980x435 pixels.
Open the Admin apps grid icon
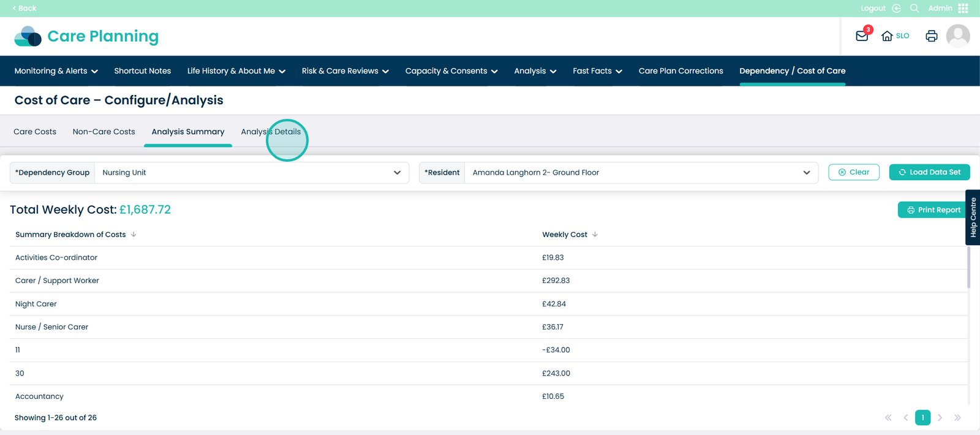tap(963, 9)
